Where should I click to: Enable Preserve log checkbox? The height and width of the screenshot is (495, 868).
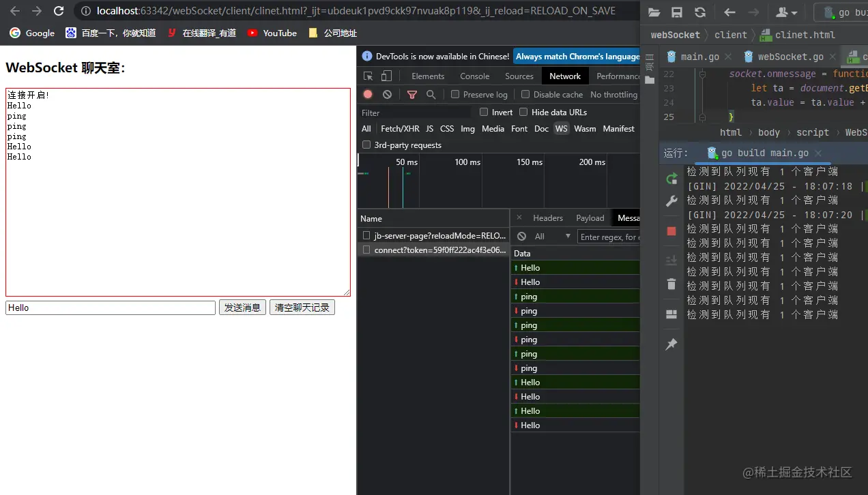click(455, 95)
